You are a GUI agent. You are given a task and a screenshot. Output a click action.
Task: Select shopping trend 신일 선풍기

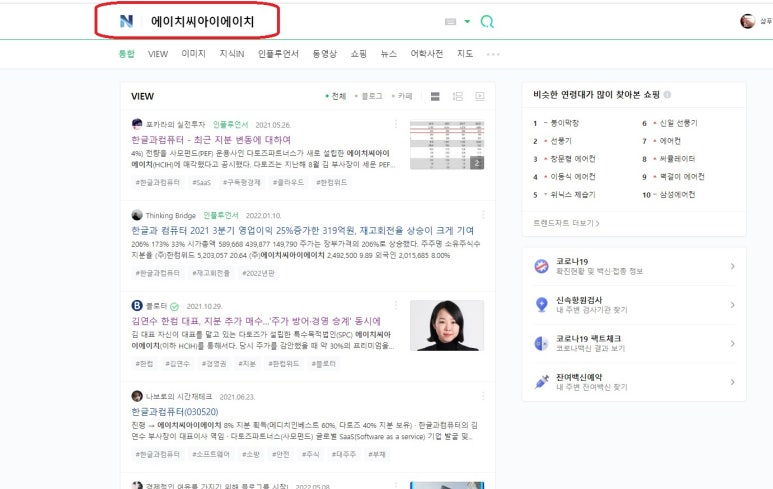click(x=678, y=123)
